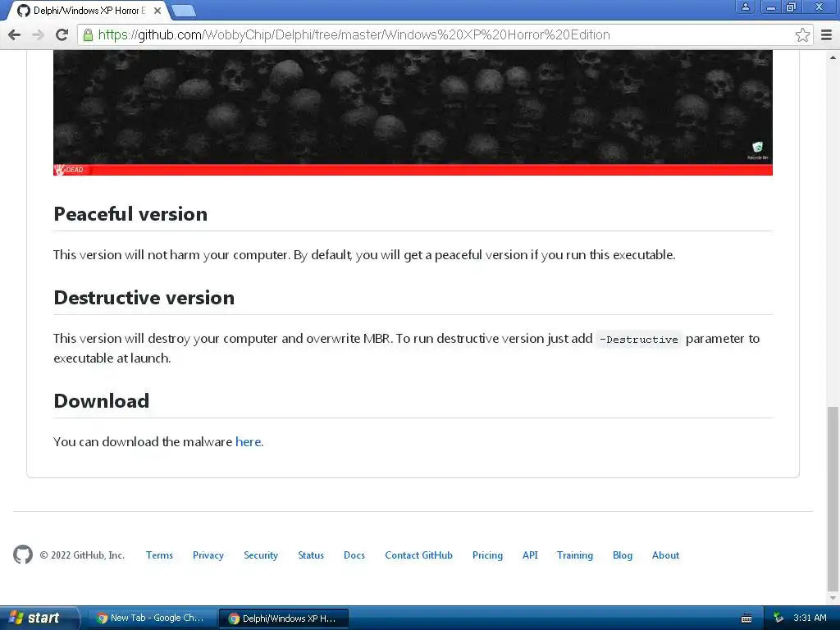
Task: Open the About footer link
Action: click(x=665, y=555)
